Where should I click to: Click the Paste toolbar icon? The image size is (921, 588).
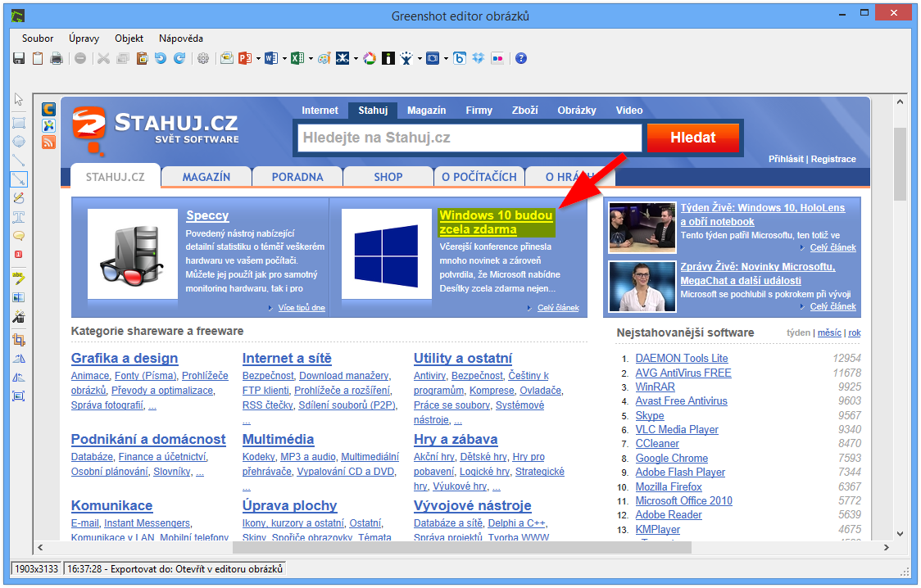point(142,58)
